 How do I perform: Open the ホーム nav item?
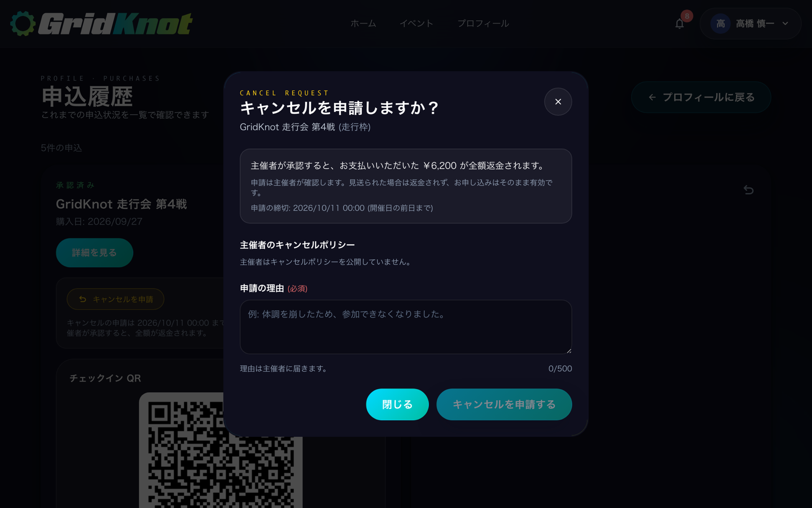pos(363,23)
